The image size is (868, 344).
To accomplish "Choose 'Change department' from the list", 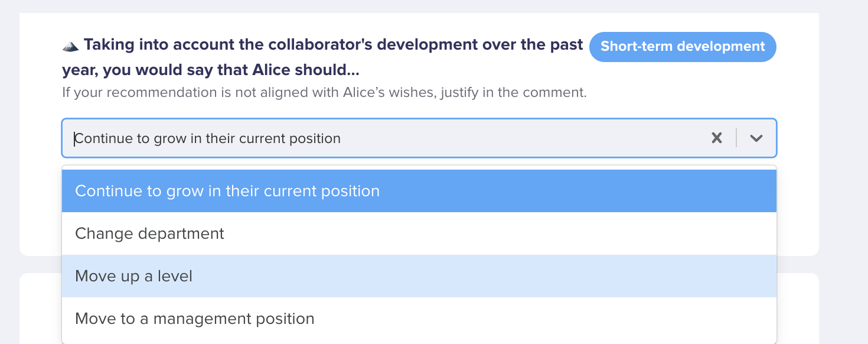I will point(419,233).
